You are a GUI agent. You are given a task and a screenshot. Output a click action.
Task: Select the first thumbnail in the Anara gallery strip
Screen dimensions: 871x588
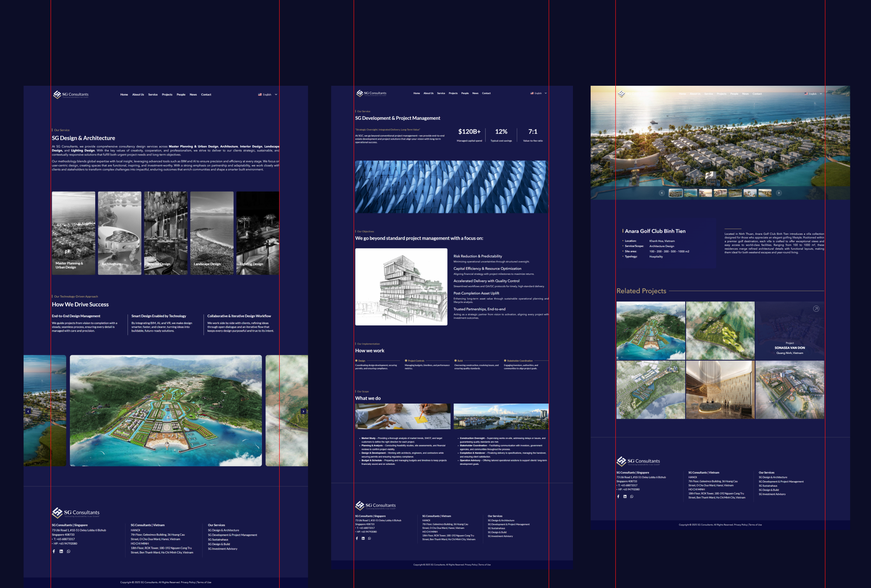(x=675, y=193)
